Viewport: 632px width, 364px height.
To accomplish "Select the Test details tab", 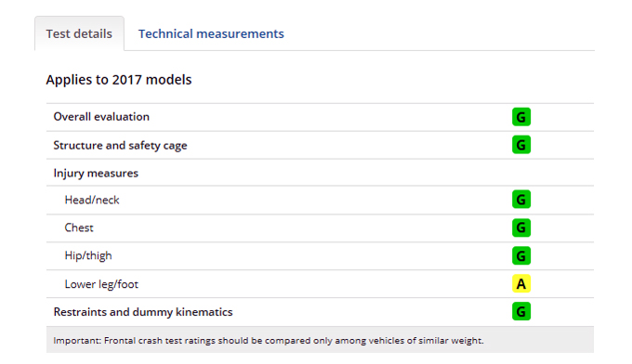I will (x=79, y=33).
